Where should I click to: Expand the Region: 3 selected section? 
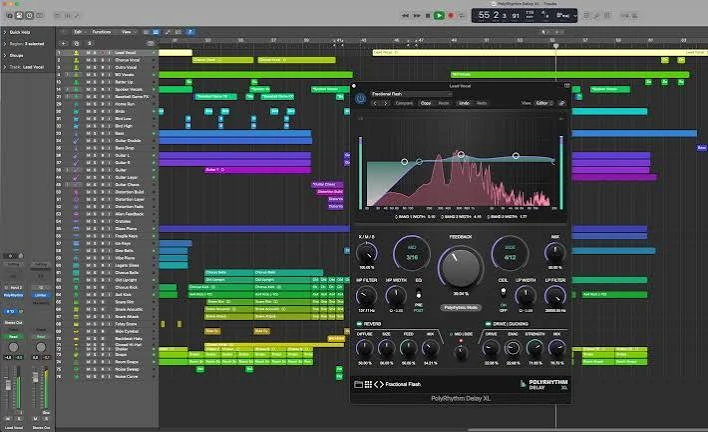pos(5,44)
